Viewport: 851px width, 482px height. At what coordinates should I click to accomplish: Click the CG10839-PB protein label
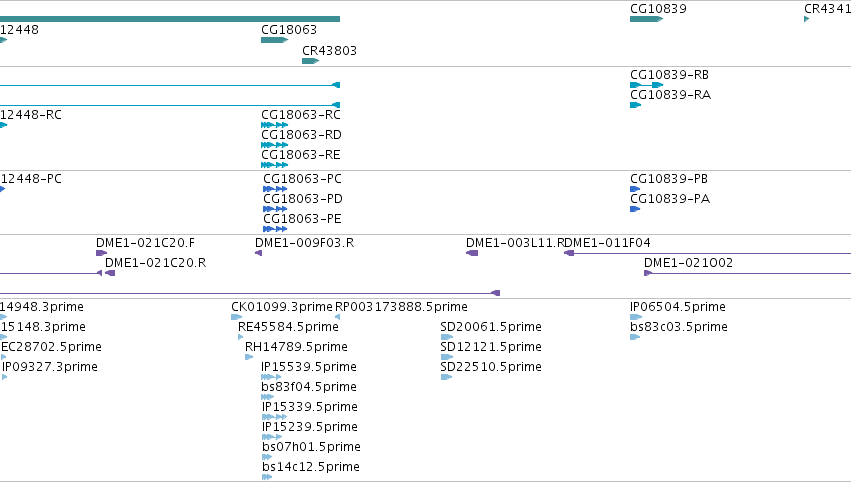669,179
